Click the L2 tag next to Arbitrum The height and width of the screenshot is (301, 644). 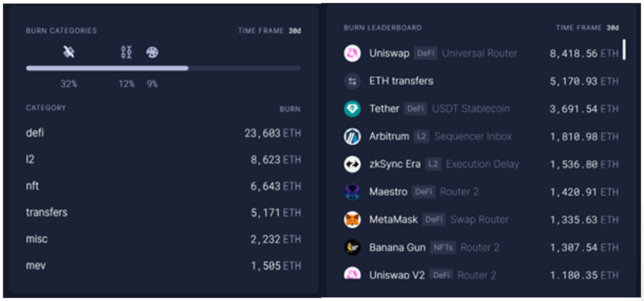point(421,137)
